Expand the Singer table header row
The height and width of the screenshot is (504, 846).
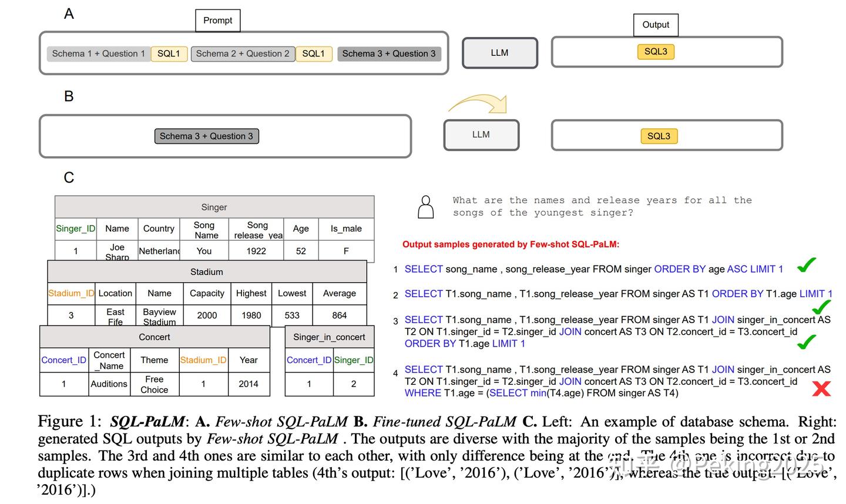coord(214,207)
